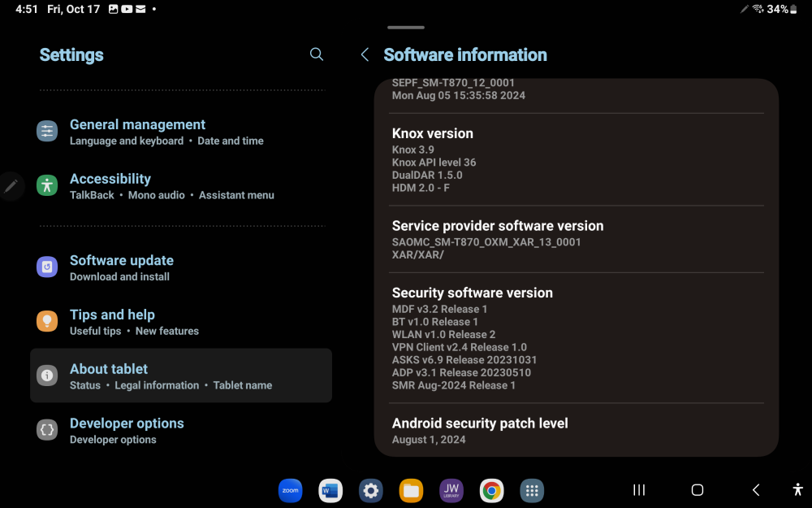This screenshot has height=508, width=812.
Task: Open Tips and help
Action: (x=112, y=315)
